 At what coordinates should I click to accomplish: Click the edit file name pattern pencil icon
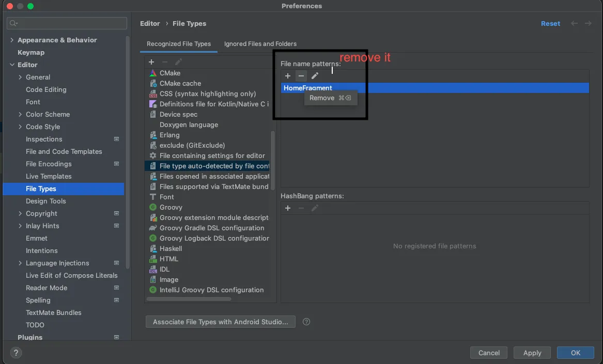(x=315, y=76)
